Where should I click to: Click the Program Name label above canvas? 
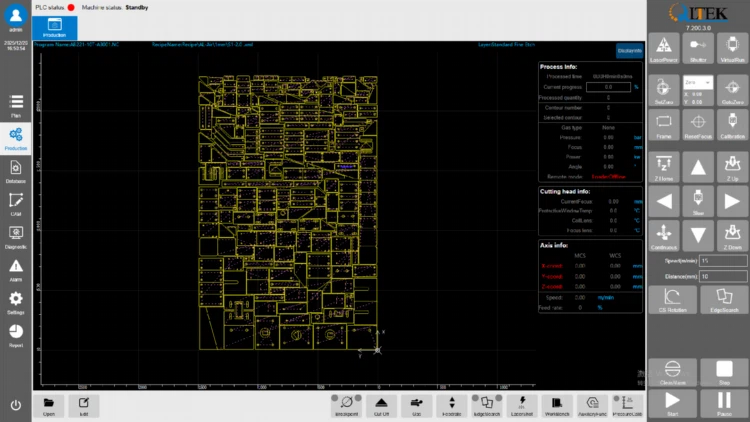(x=77, y=44)
